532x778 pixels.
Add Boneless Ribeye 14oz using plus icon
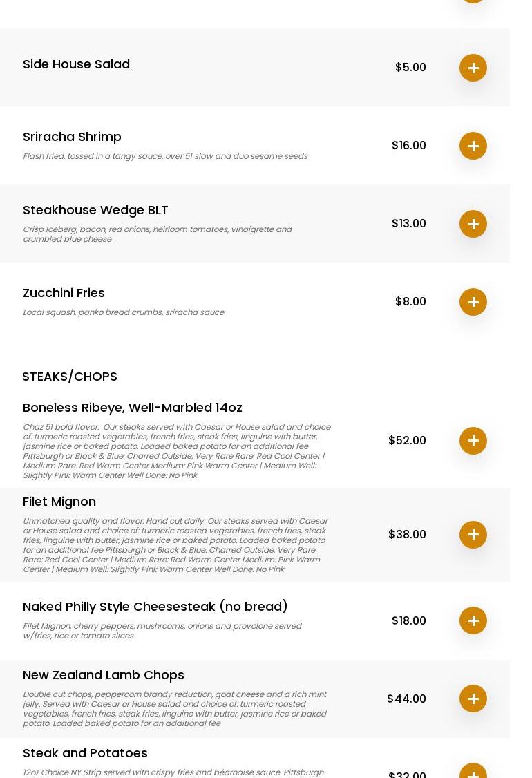coord(473,441)
